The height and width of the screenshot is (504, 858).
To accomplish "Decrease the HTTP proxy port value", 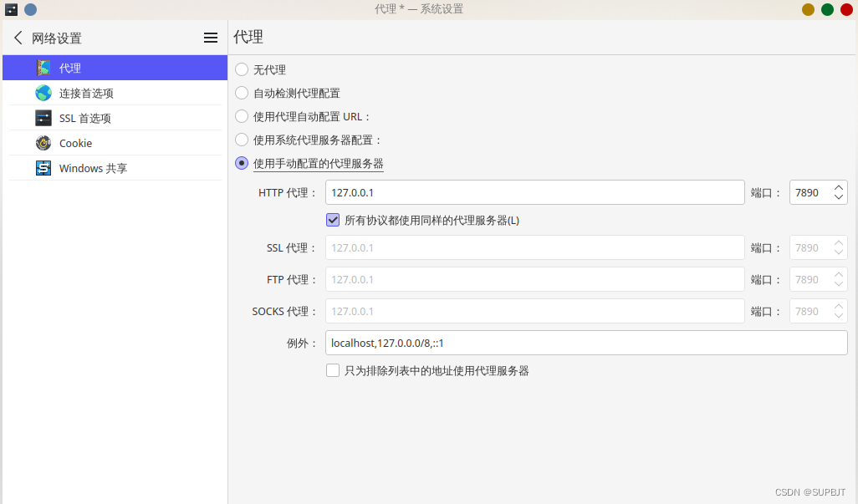I will pos(838,198).
